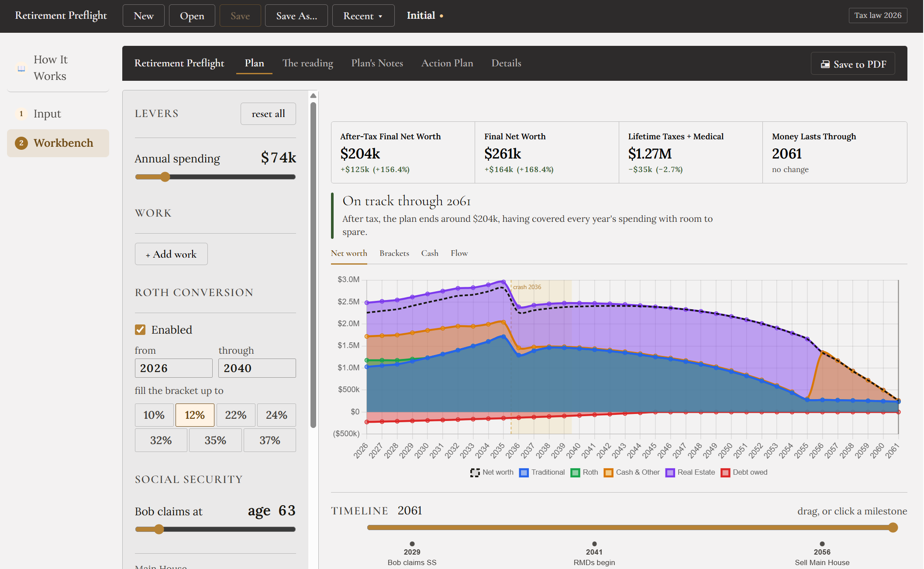The height and width of the screenshot is (569, 924).
Task: Click the Save As... button
Action: tap(297, 16)
